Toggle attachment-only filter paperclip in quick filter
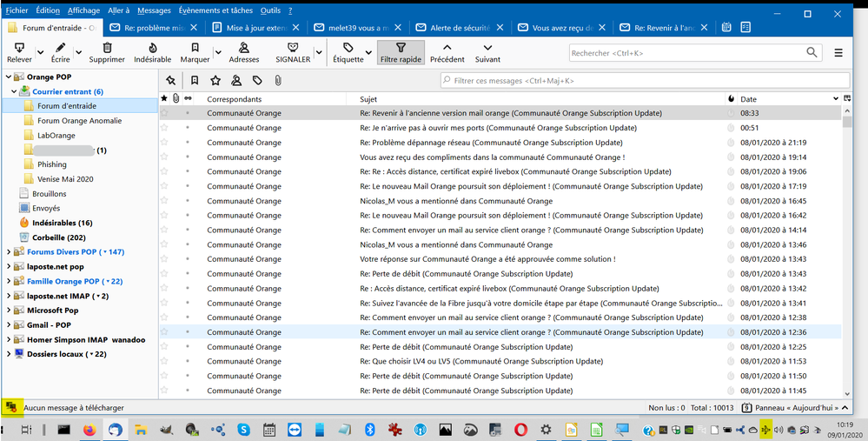Image resolution: width=868 pixels, height=441 pixels. [277, 81]
